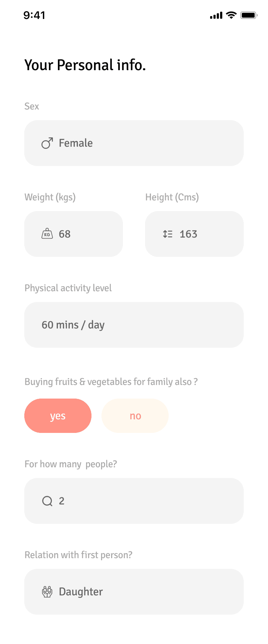268x644 pixels.
Task: Open the physical activity level selector
Action: point(134,325)
